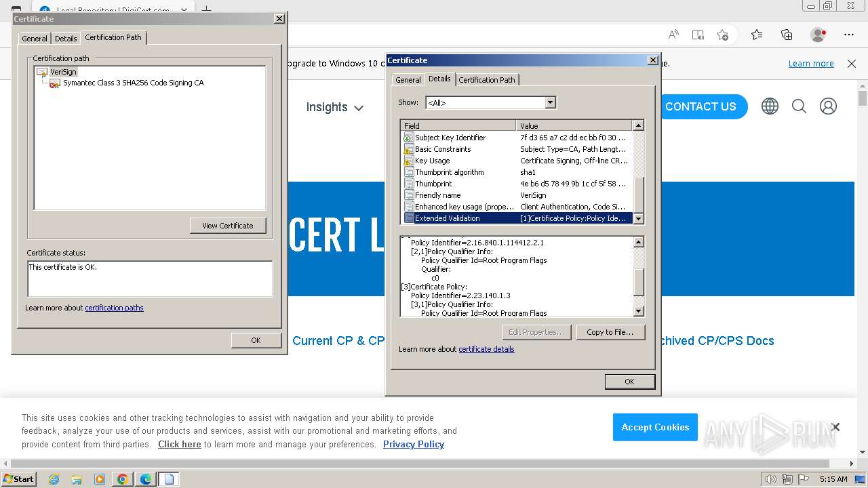868x488 pixels.
Task: Select the VeriSign root certificate icon
Action: pos(42,72)
